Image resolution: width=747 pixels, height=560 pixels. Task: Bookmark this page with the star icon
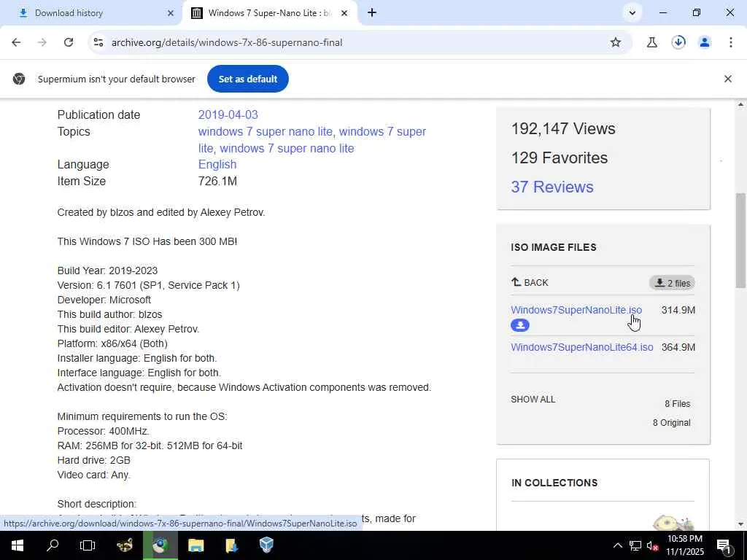616,42
